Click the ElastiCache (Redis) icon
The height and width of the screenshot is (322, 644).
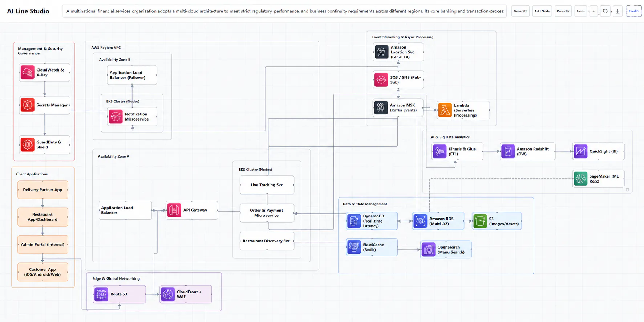point(354,247)
